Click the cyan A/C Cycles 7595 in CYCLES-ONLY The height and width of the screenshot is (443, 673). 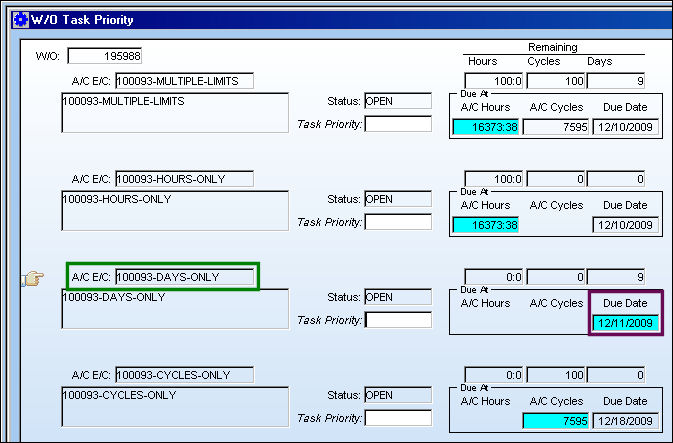pos(555,421)
